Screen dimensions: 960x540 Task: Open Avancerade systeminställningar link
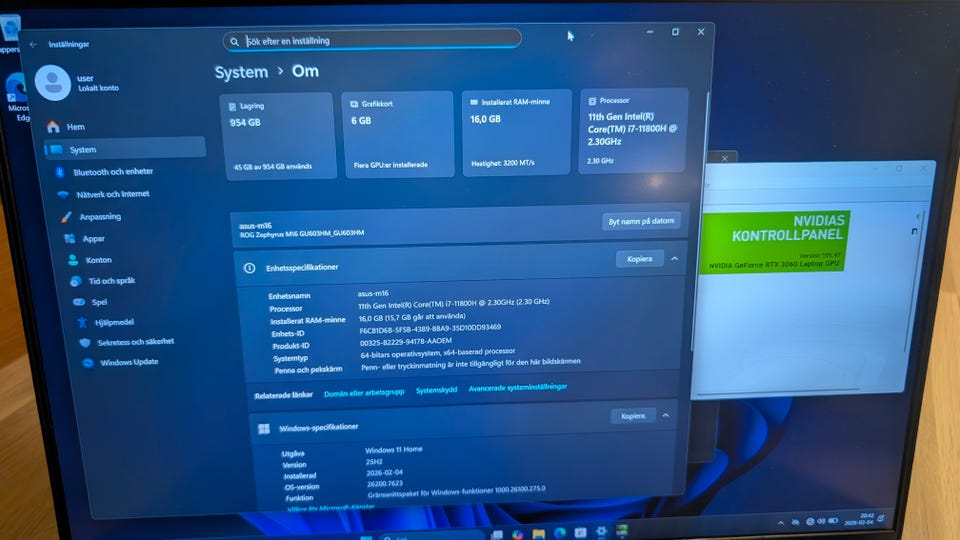(518, 388)
